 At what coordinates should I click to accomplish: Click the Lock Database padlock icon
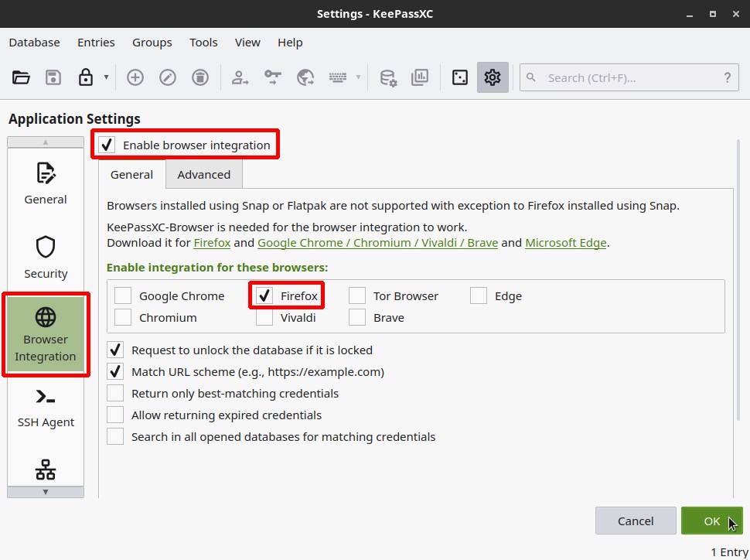(86, 77)
